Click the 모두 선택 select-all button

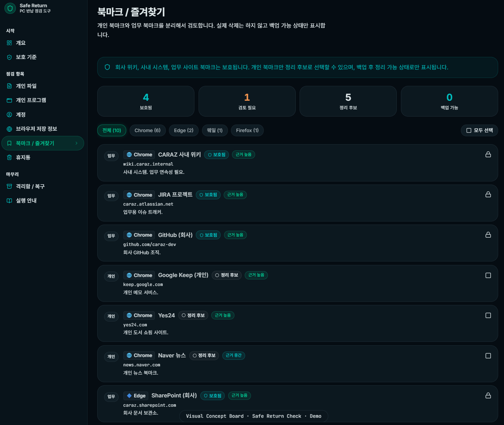(479, 130)
